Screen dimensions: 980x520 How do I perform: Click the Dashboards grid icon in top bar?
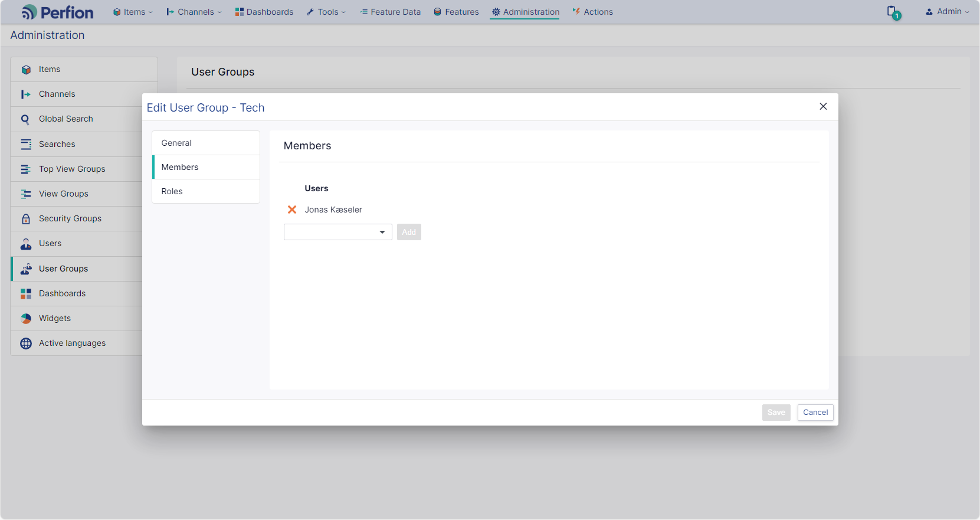[x=240, y=12]
